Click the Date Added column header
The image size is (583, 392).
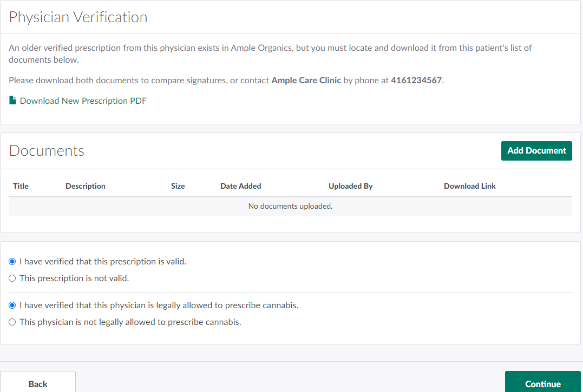point(240,186)
